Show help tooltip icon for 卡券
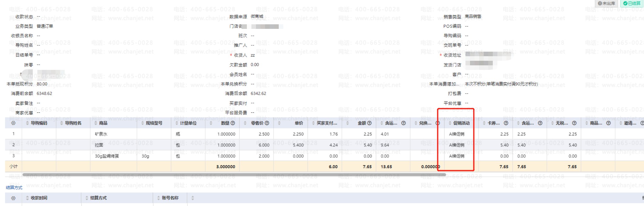This screenshot has width=644, height=206. click(506, 123)
